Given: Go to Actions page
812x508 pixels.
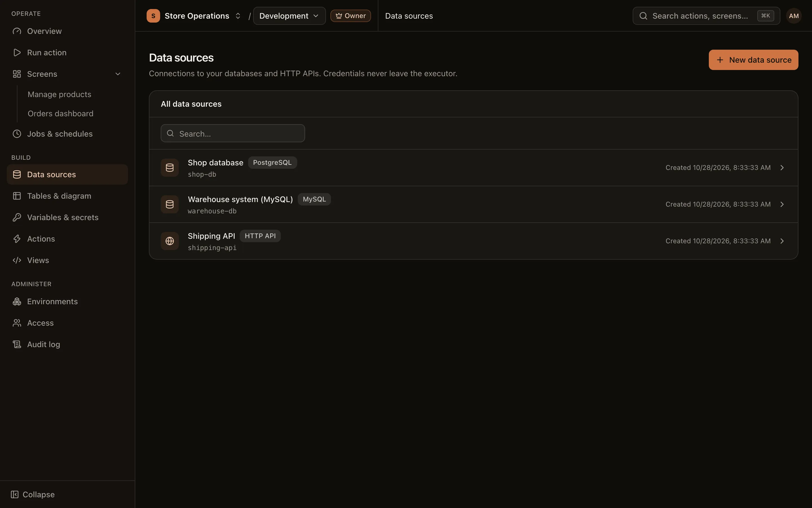Looking at the screenshot, I should [x=67, y=239].
